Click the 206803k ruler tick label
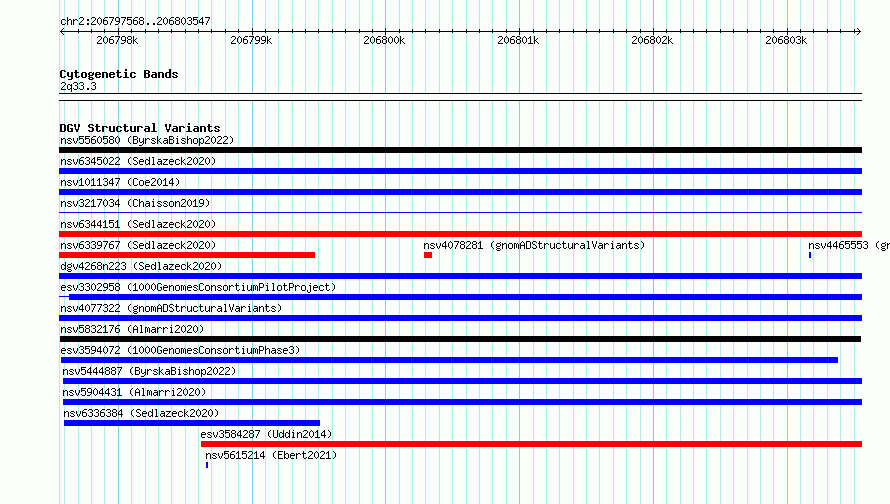890x504 pixels. [786, 40]
